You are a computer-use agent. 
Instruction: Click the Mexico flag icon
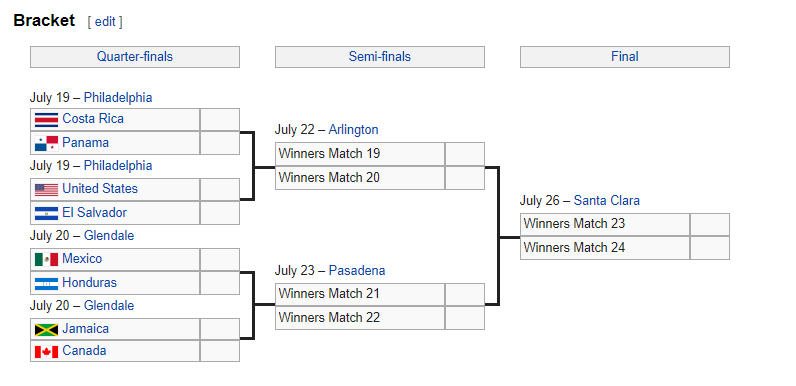click(x=46, y=260)
